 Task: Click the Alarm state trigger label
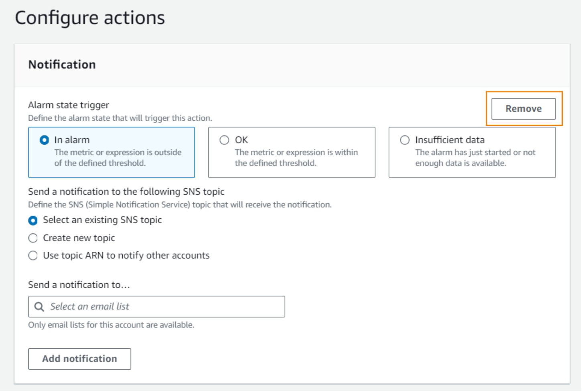click(69, 105)
